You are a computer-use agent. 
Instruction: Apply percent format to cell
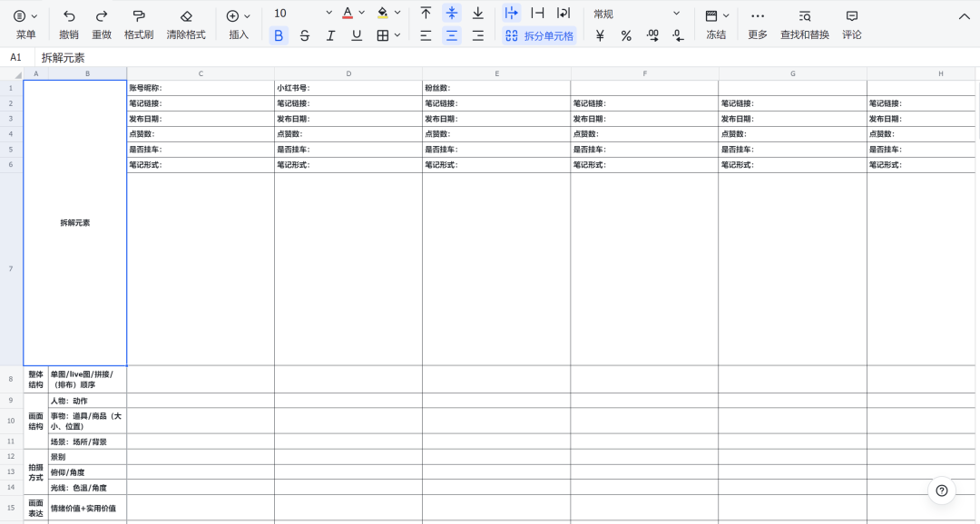click(x=626, y=35)
